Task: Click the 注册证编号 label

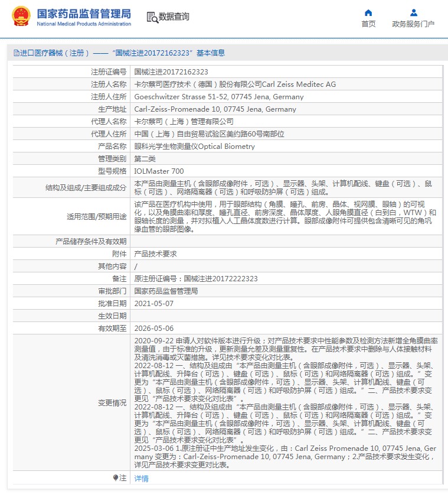Action: (109, 72)
